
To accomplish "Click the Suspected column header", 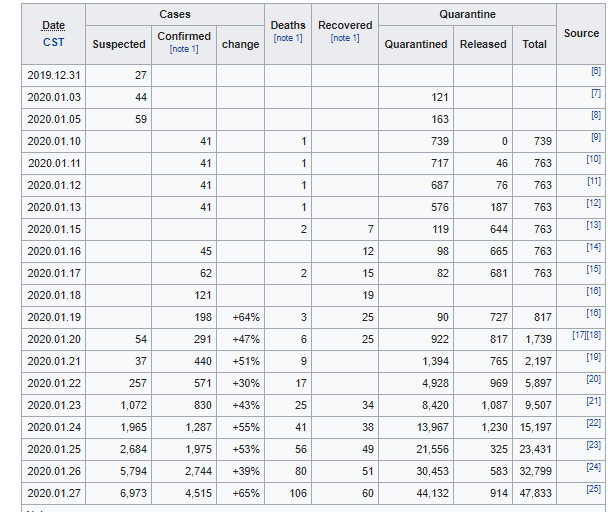I will coord(119,45).
